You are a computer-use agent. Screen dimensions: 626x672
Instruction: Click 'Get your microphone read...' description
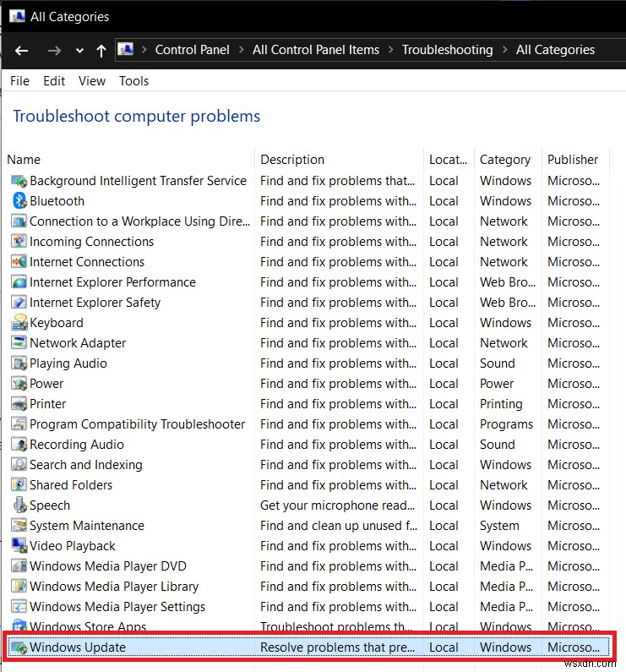tap(337, 505)
